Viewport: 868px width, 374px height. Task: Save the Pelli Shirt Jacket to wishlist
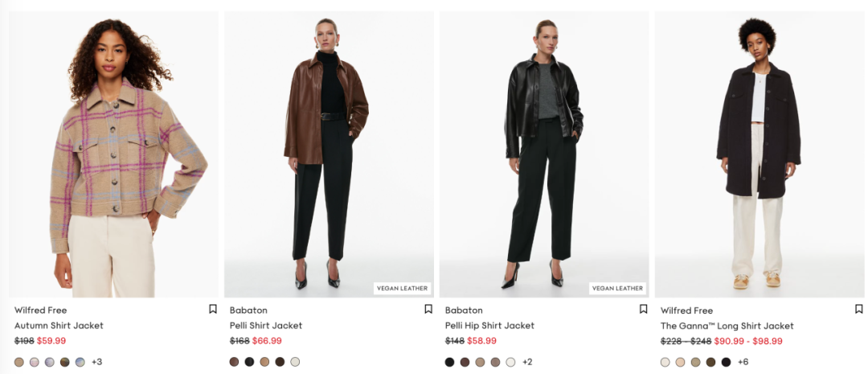click(428, 309)
